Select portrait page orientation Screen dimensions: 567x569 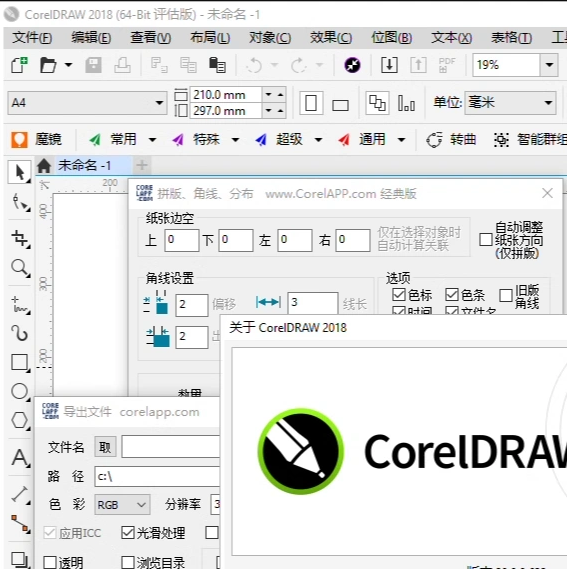(311, 103)
